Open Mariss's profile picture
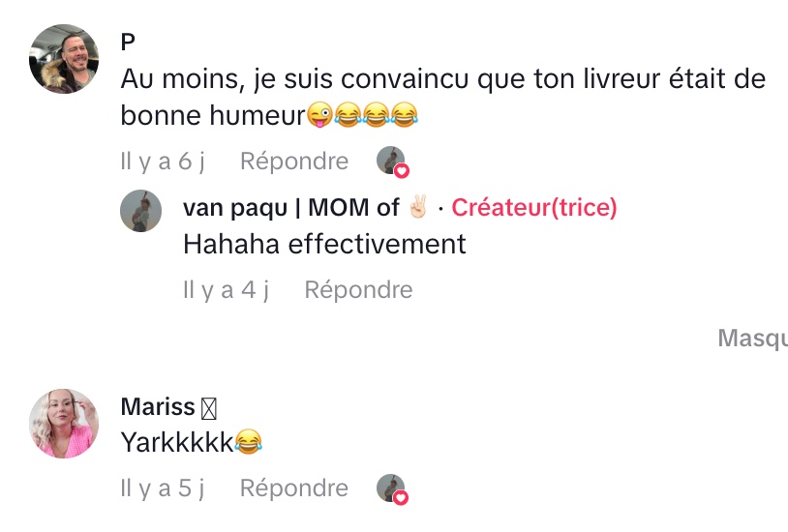The width and height of the screenshot is (788, 532). (65, 423)
